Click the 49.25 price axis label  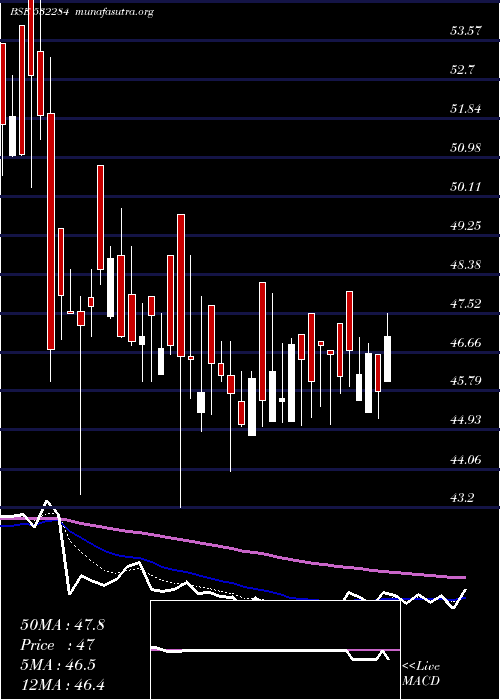[466, 225]
